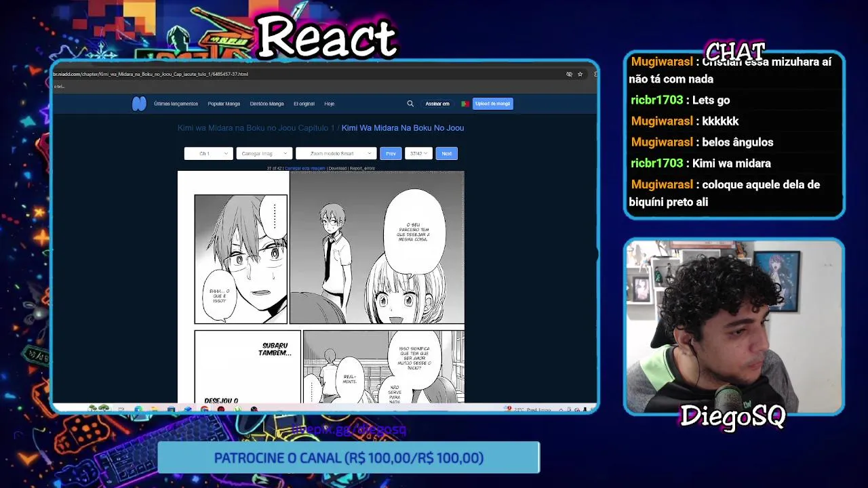The width and height of the screenshot is (868, 488).
Task: Click the Upload de mangá button
Action: point(493,104)
